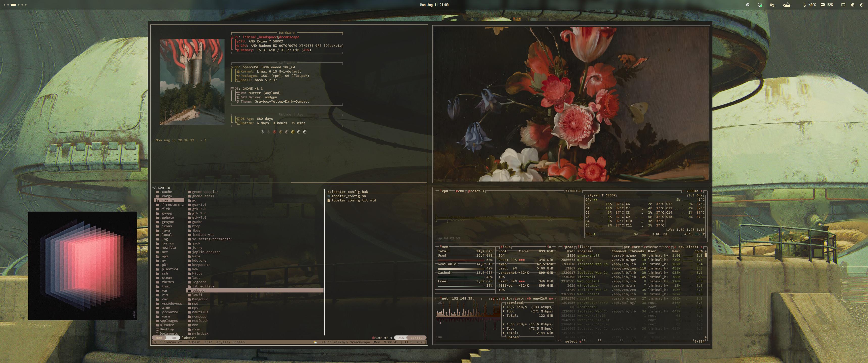Open the sleeping cloud weather indicator
Image resolution: width=868 pixels, height=363 pixels.
pos(786,5)
